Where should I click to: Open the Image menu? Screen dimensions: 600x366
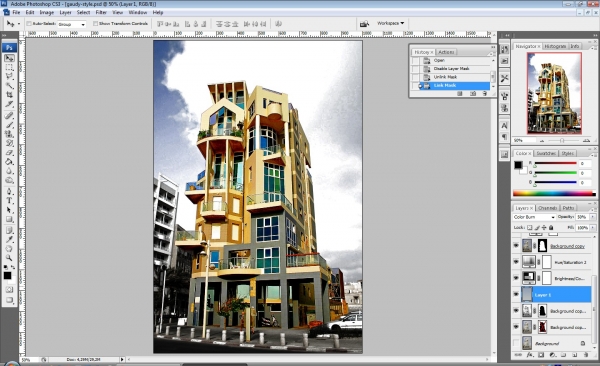(x=47, y=13)
